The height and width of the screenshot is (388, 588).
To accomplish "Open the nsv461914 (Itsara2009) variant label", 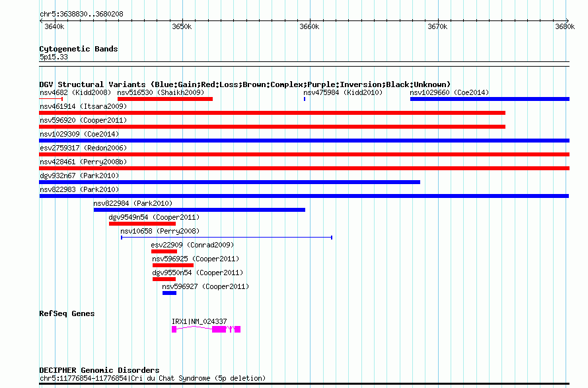I will coord(83,106).
